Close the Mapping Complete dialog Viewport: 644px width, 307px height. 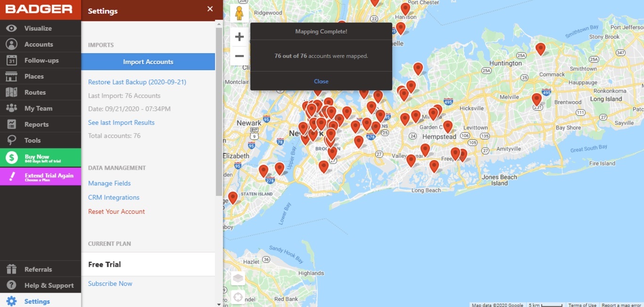coord(321,81)
